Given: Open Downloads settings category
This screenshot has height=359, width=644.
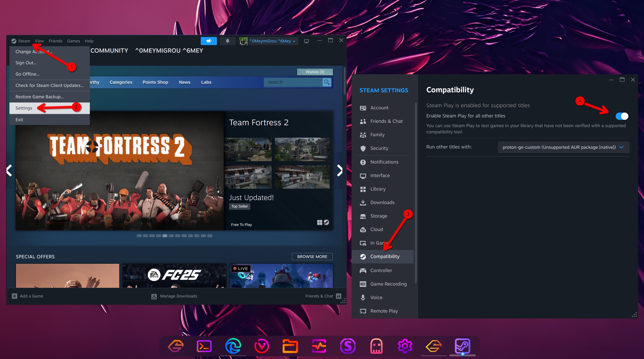Looking at the screenshot, I should (383, 202).
